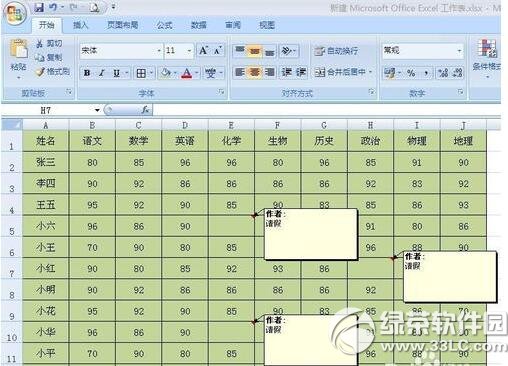Viewport: 508px width, 366px height.
Task: Save workbook via quick access toolbar
Action: 39,7
